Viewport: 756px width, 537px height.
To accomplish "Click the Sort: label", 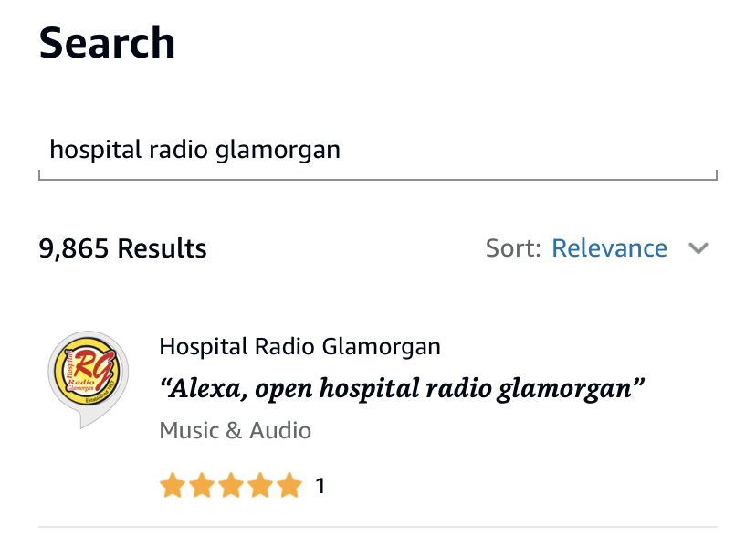I will click(x=513, y=248).
